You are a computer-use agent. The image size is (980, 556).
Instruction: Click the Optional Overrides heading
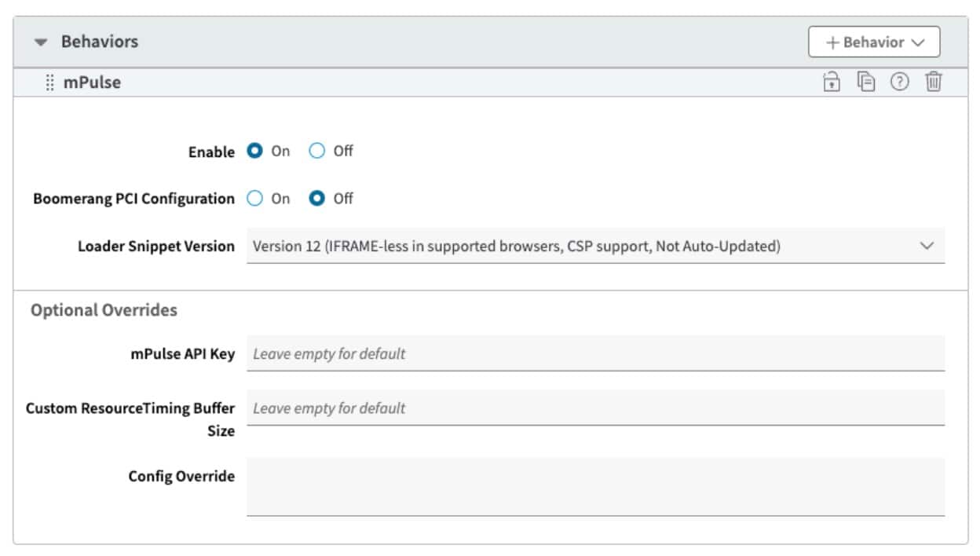[x=104, y=310]
